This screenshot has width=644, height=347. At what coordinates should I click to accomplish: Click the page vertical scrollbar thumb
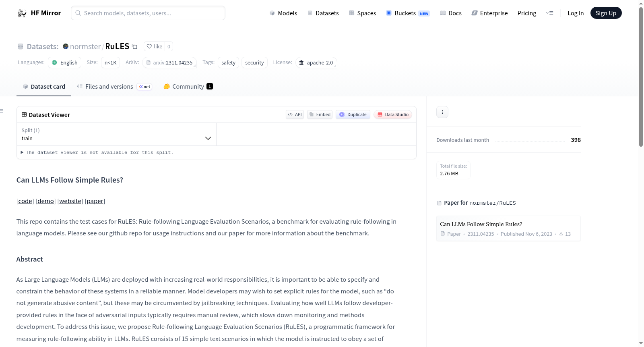pos(641,77)
